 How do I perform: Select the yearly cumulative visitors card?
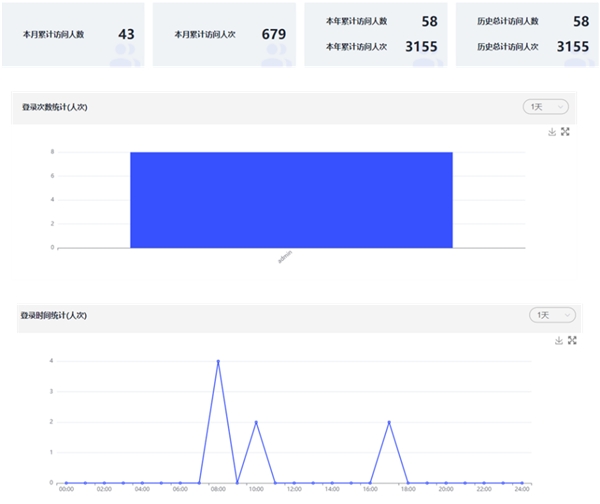point(376,34)
